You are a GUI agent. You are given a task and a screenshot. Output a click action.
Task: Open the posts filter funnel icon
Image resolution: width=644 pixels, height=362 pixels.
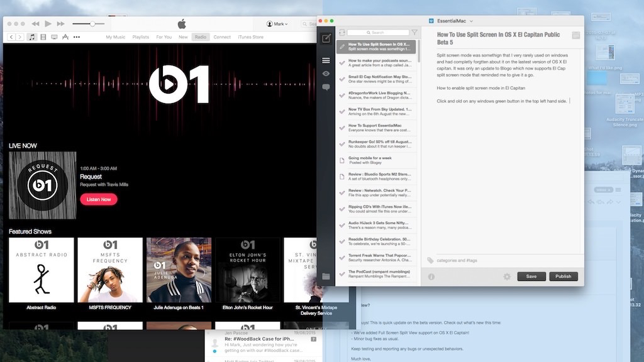pos(414,33)
